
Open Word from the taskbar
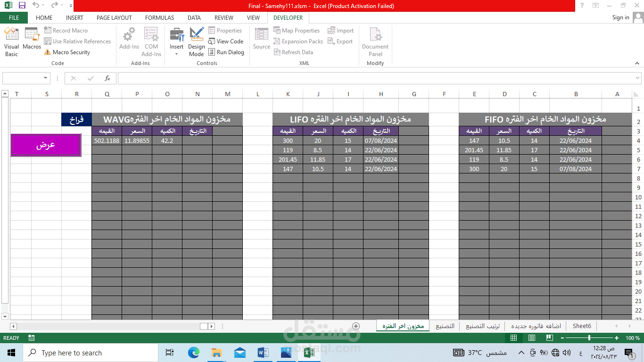pos(263,353)
